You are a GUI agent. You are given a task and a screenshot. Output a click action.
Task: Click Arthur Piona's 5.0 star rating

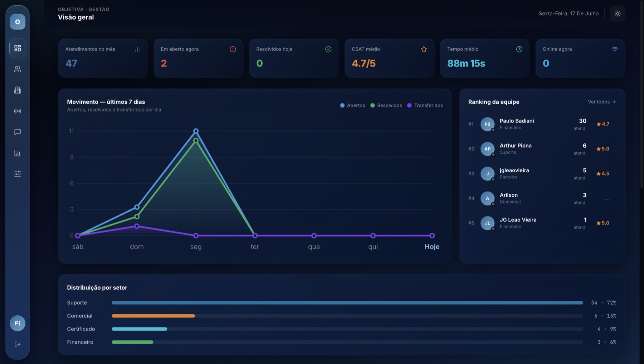[x=603, y=149]
